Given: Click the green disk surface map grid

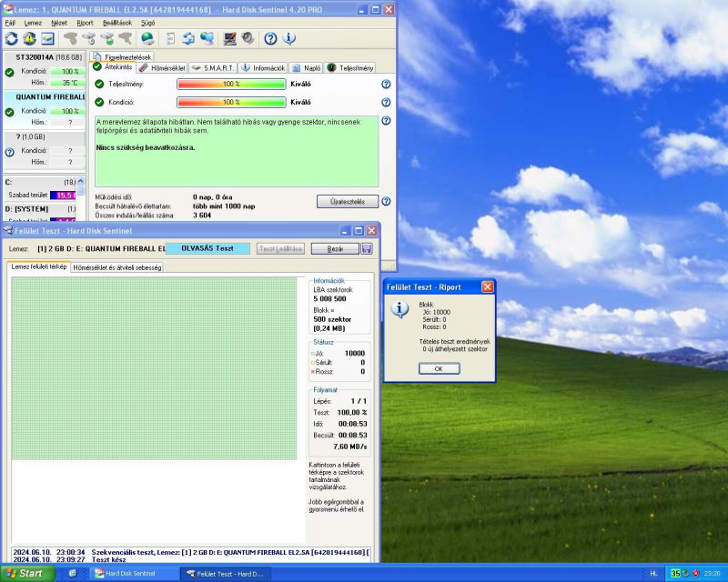Looking at the screenshot, I should (x=154, y=368).
